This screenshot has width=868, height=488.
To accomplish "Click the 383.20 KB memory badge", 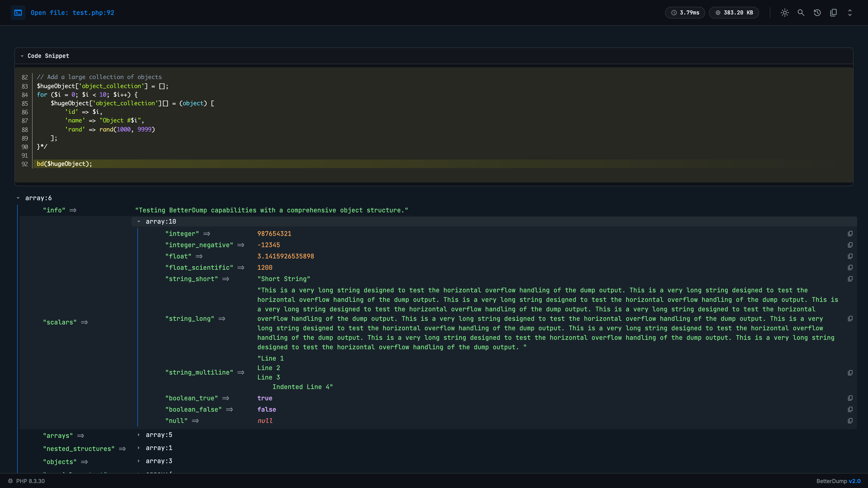I will [x=733, y=13].
